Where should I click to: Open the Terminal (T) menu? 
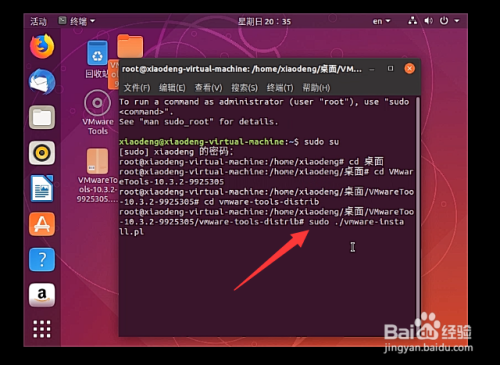point(280,88)
